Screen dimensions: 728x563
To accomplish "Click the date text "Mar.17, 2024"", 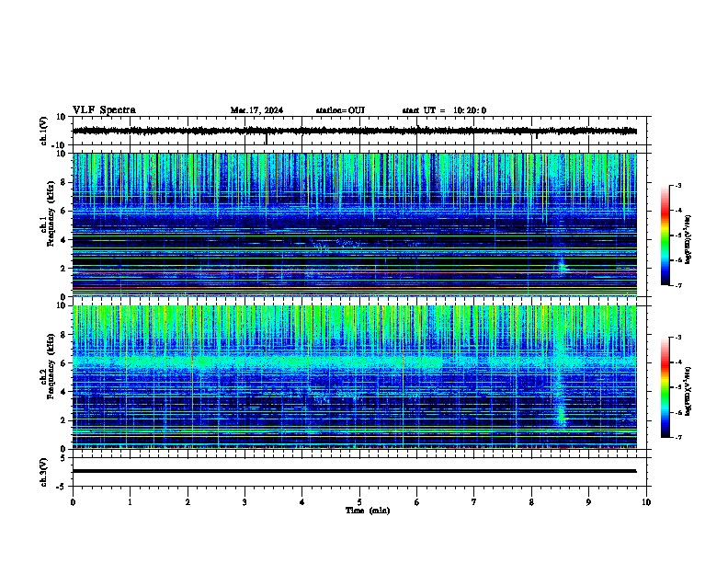I will click(x=256, y=110).
